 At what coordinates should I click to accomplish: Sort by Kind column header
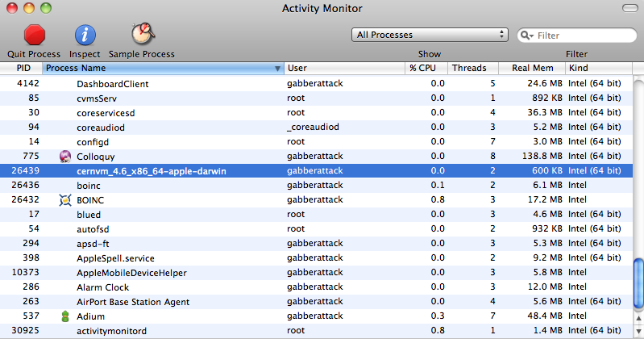[x=599, y=68]
